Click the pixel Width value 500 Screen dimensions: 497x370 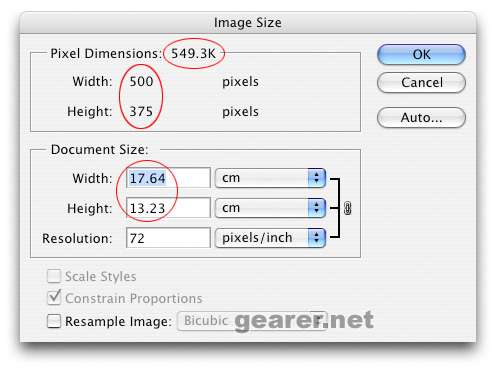pos(141,82)
